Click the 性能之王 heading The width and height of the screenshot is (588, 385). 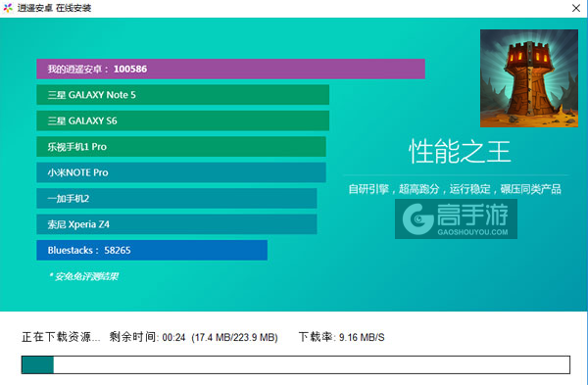click(x=460, y=152)
